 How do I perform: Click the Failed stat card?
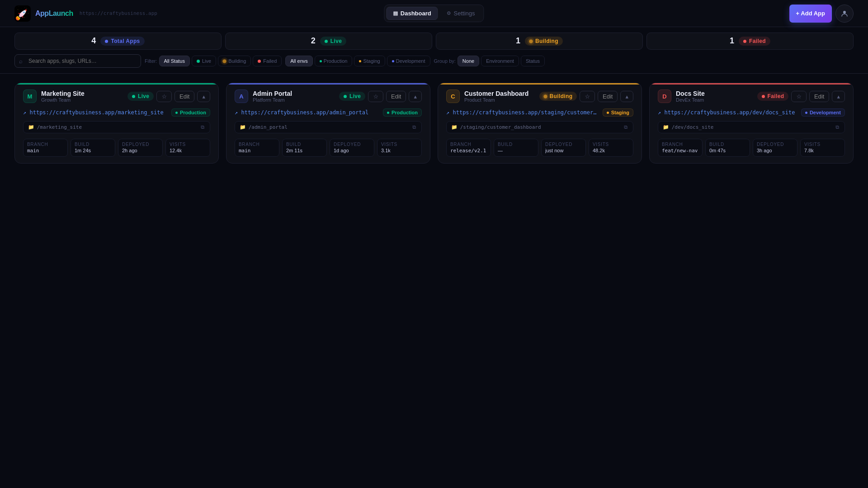750,41
